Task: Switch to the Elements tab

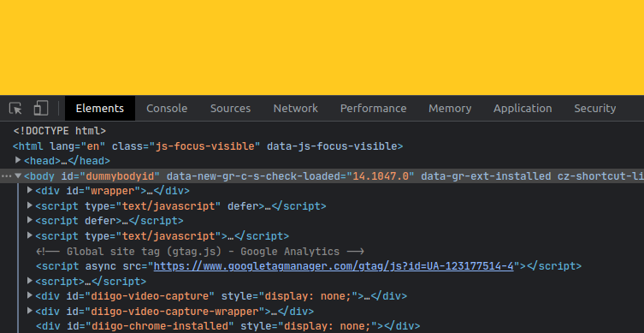Action: coord(100,109)
